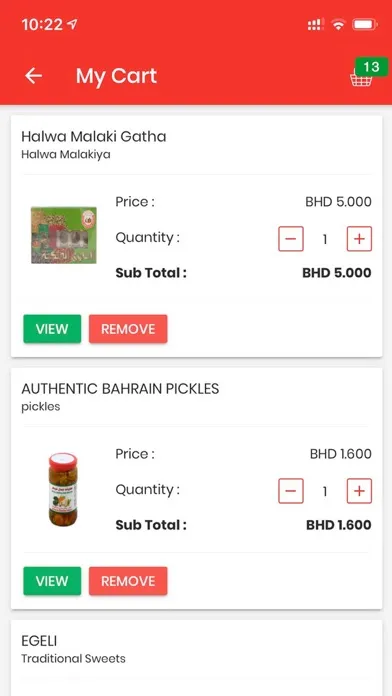Decrease quantity of Halwa Malaki Gatha

(x=291, y=239)
